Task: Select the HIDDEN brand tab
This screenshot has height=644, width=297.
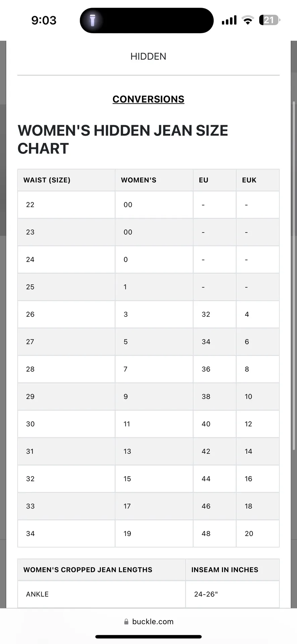Action: click(148, 56)
